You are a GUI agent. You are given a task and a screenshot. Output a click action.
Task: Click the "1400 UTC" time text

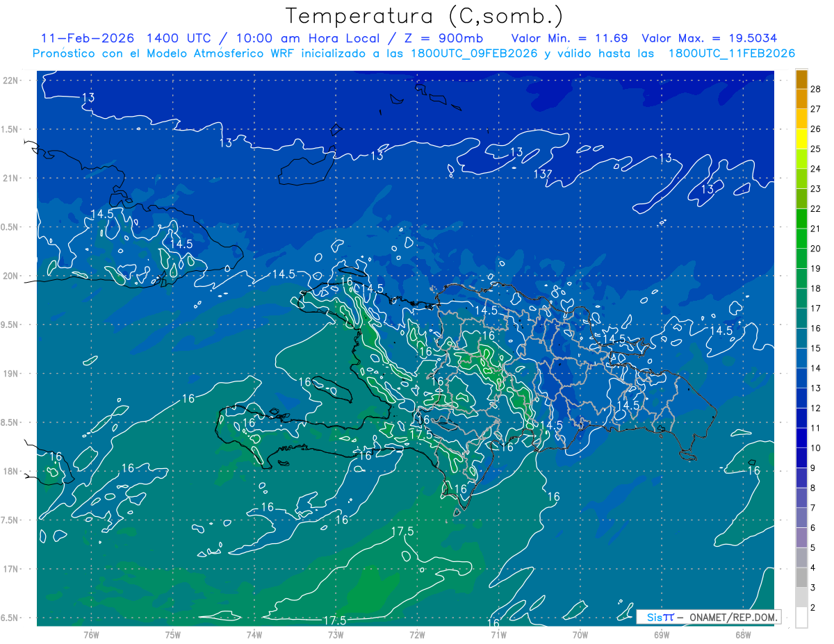coord(179,38)
